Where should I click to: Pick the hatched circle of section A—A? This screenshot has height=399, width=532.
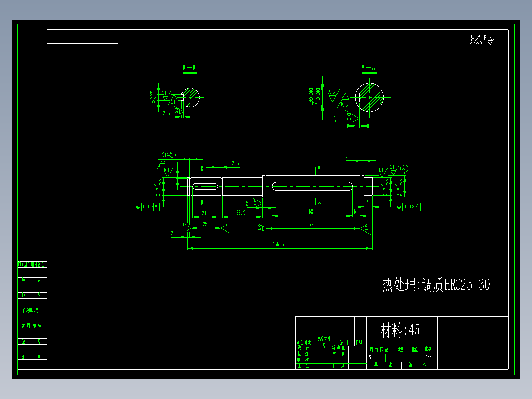(x=370, y=97)
